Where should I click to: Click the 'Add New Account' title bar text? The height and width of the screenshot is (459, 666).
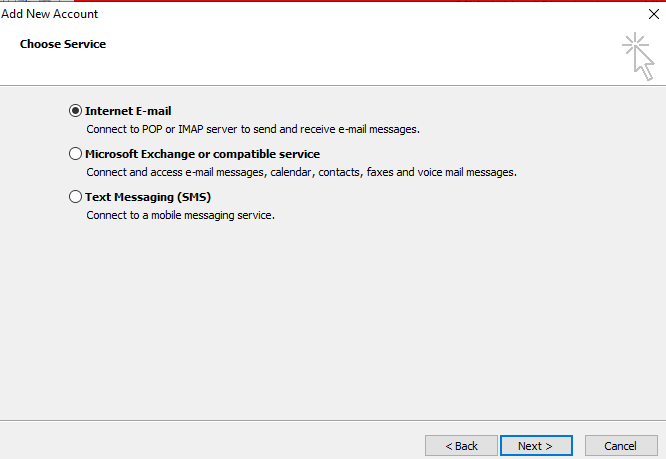(50, 14)
